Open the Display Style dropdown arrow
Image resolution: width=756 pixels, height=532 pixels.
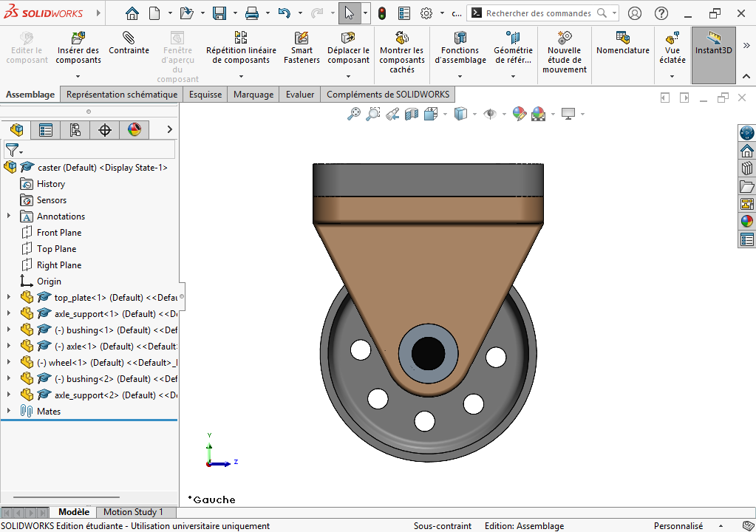click(x=474, y=115)
